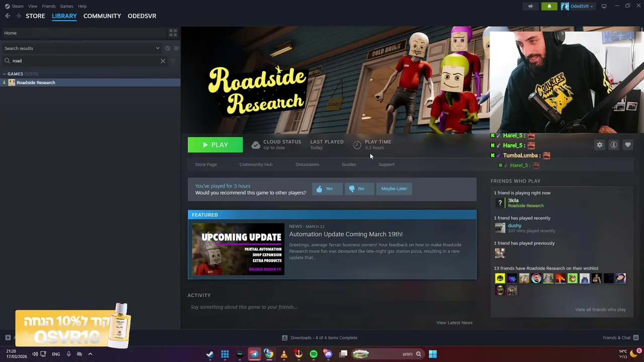Click the megaphone announcements icon
The image size is (644, 362).
pyautogui.click(x=530, y=6)
